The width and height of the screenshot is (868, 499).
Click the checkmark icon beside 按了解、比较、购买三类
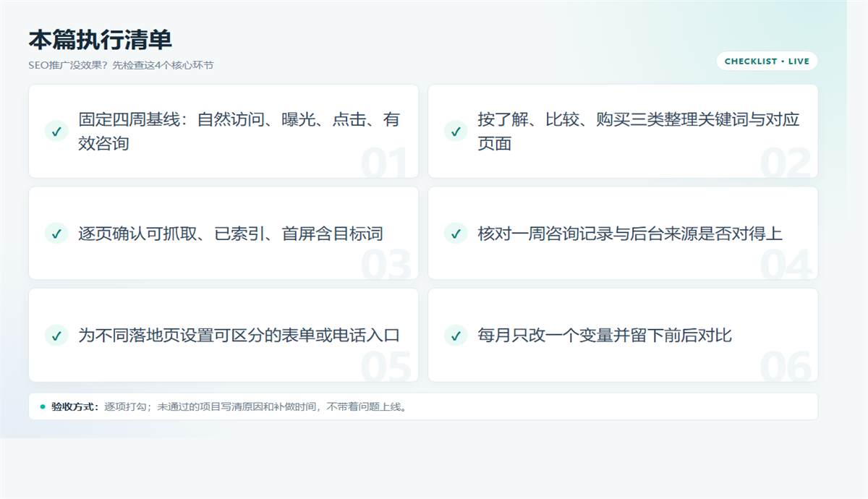click(456, 131)
